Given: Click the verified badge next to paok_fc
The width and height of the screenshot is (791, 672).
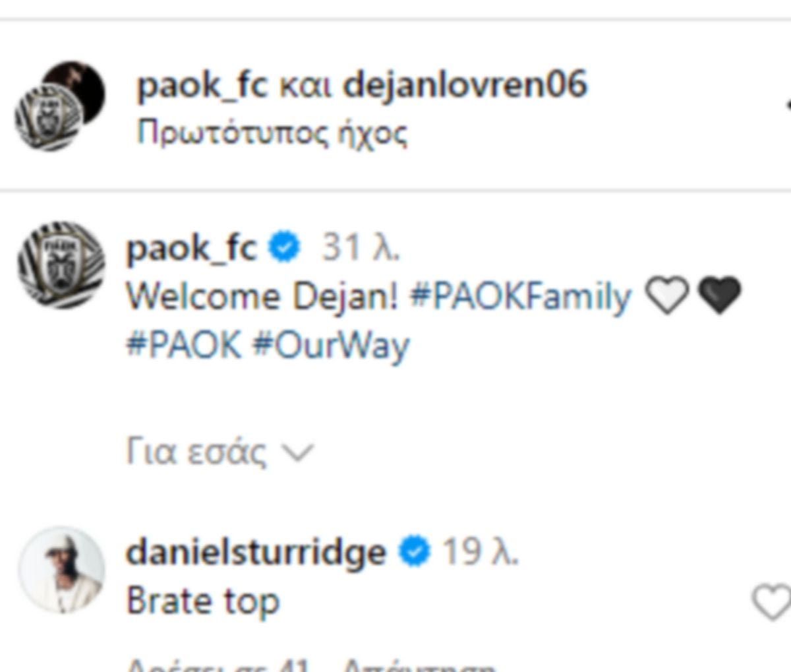Looking at the screenshot, I should pos(285,248).
